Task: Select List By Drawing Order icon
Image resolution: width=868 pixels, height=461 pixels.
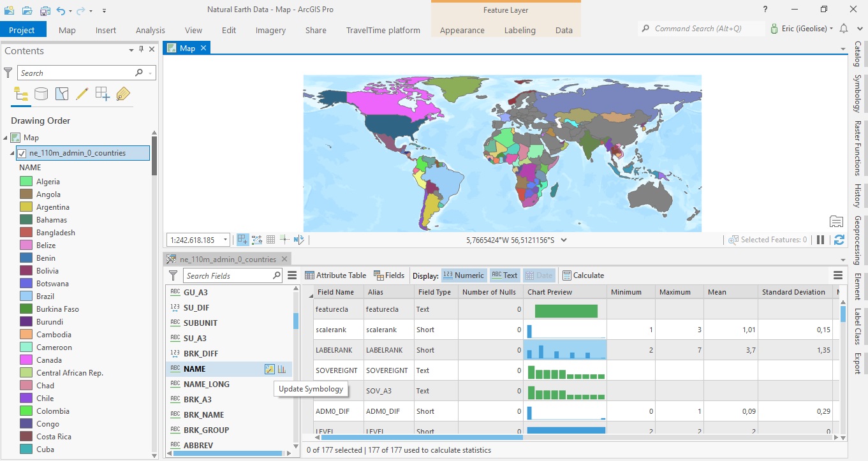Action: click(x=21, y=94)
